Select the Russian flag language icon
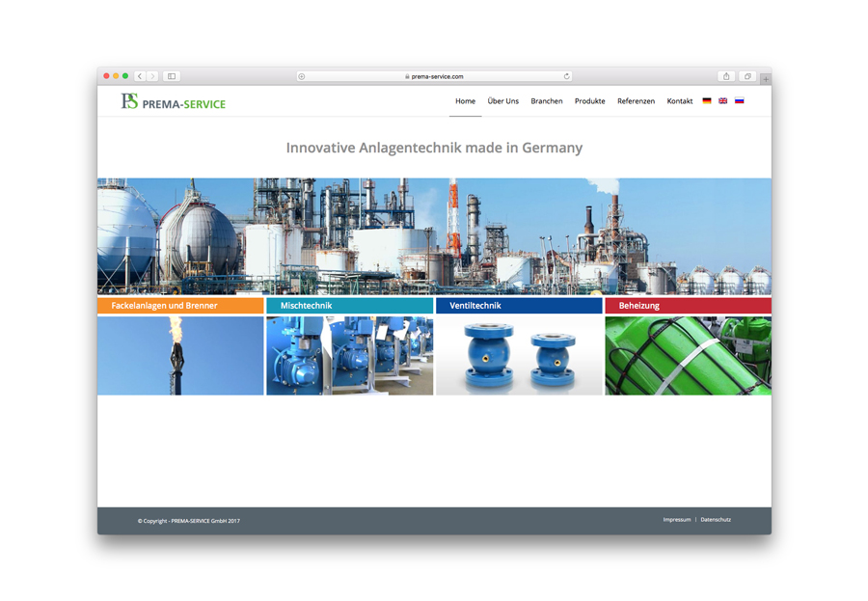 pos(739,101)
